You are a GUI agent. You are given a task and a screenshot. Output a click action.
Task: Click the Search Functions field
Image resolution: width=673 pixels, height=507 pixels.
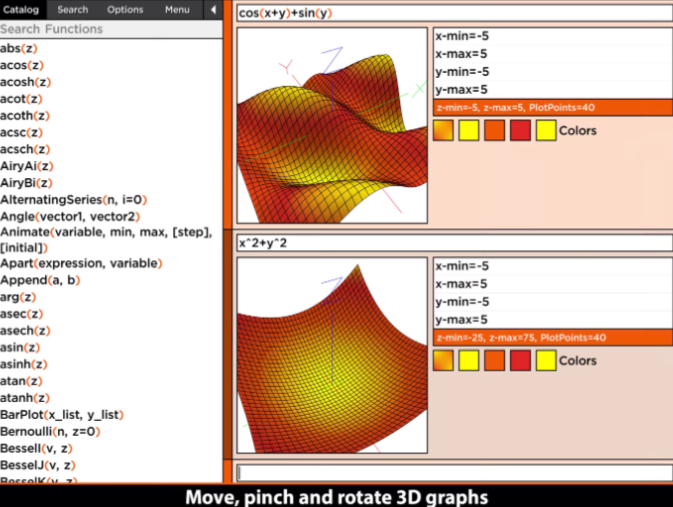pos(110,29)
